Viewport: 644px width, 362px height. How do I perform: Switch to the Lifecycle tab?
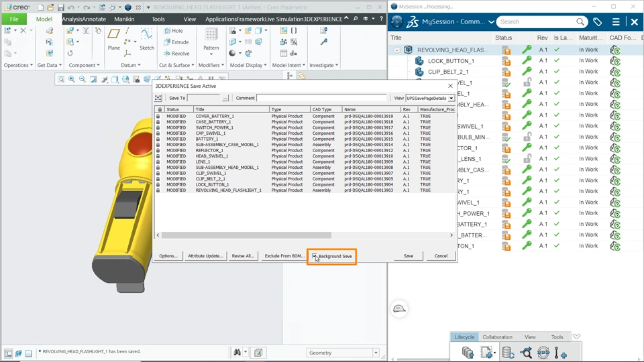click(x=464, y=337)
